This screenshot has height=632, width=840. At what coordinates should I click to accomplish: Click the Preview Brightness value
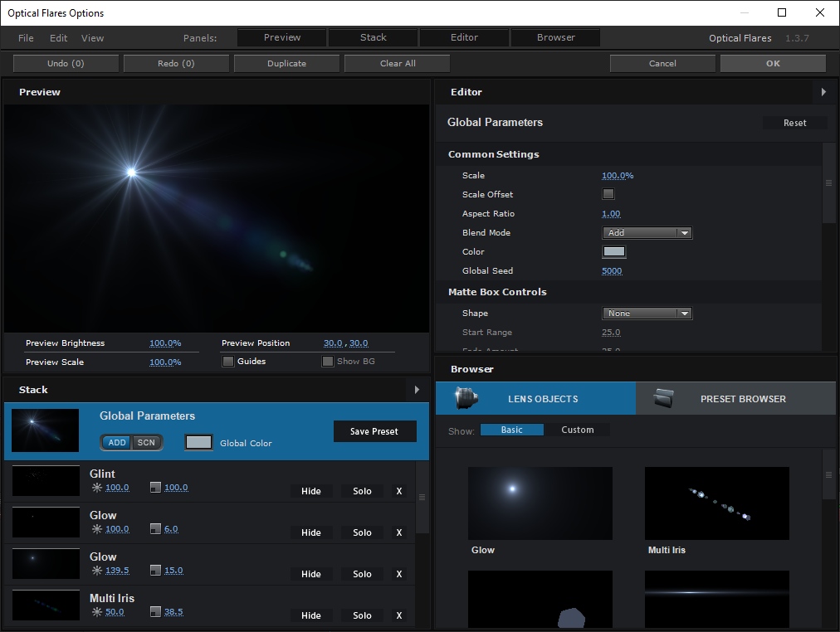point(165,343)
